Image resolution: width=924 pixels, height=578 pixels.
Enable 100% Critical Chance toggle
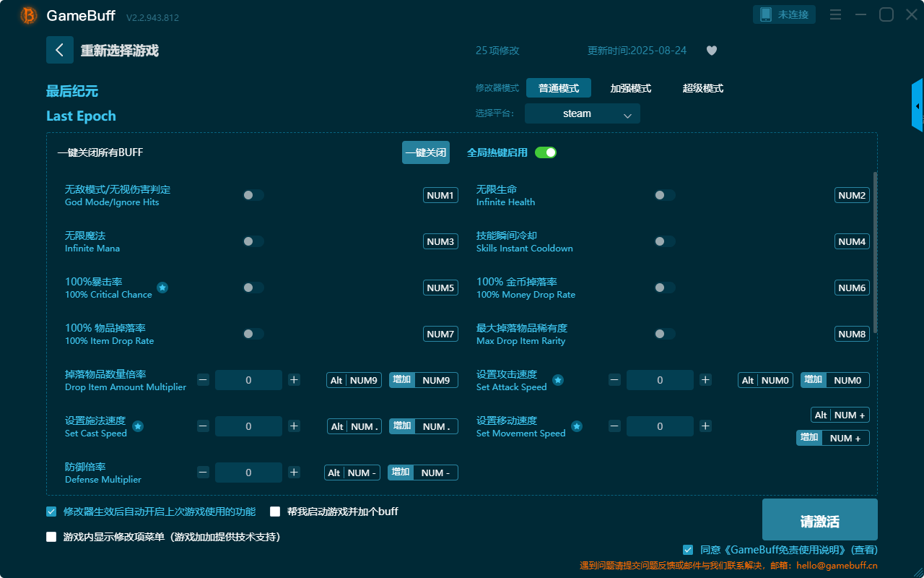253,288
